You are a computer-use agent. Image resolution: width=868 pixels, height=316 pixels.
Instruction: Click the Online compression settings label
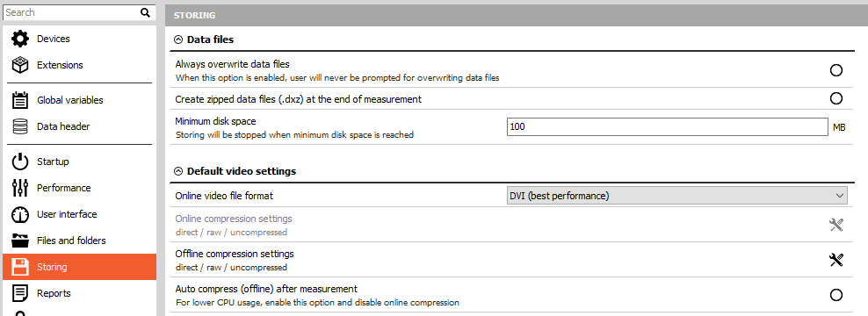(234, 219)
